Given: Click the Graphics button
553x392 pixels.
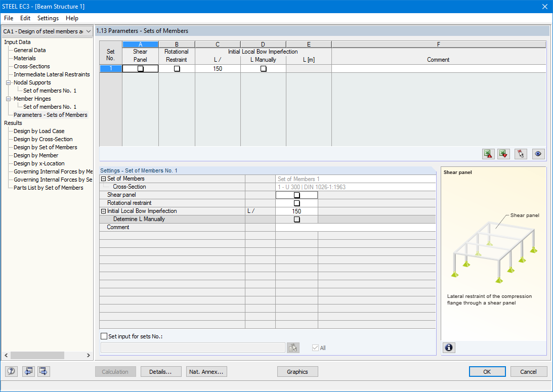Looking at the screenshot, I should (x=297, y=372).
